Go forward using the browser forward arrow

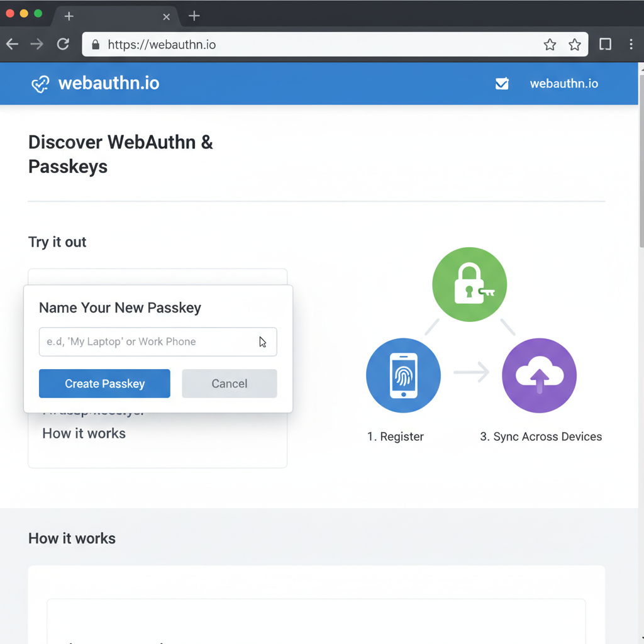pos(37,44)
